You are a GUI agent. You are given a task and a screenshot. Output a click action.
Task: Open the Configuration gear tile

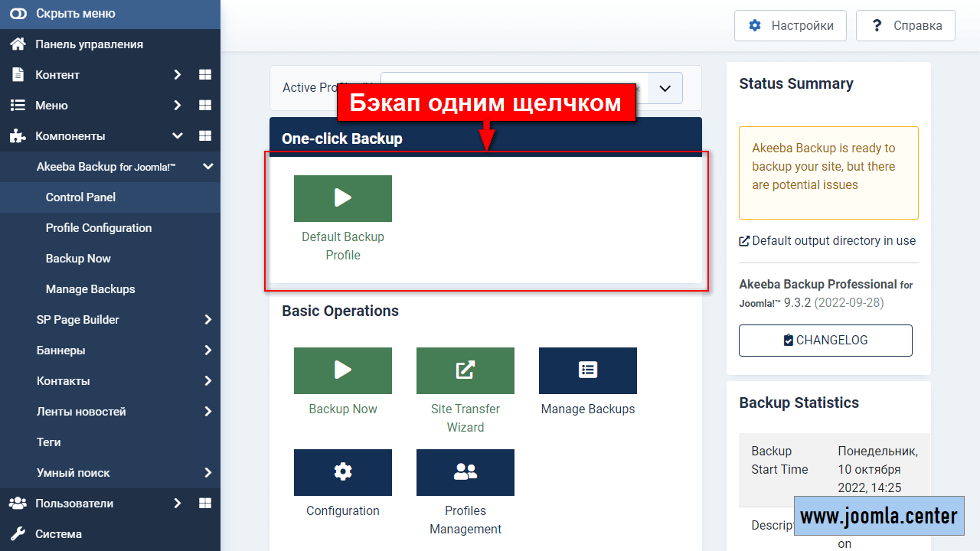coord(342,472)
